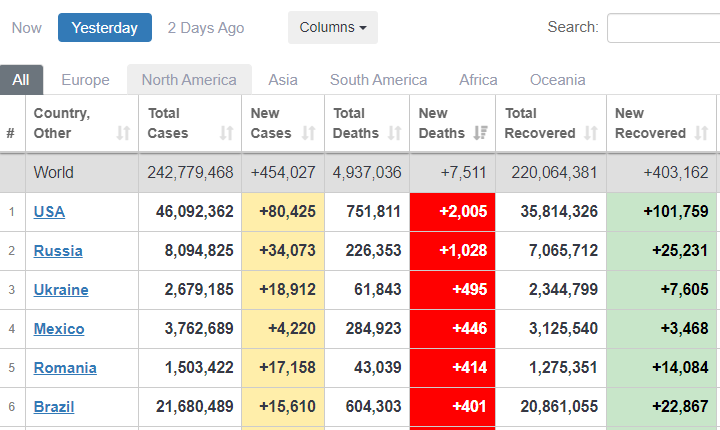Screen dimensions: 720x430
Task: Switch to Now data view
Action: click(27, 28)
